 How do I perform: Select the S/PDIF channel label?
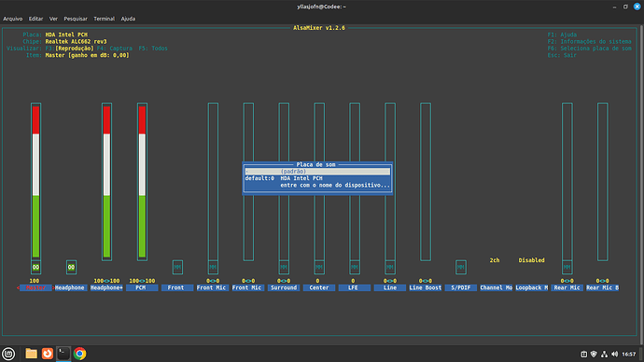pos(461,287)
